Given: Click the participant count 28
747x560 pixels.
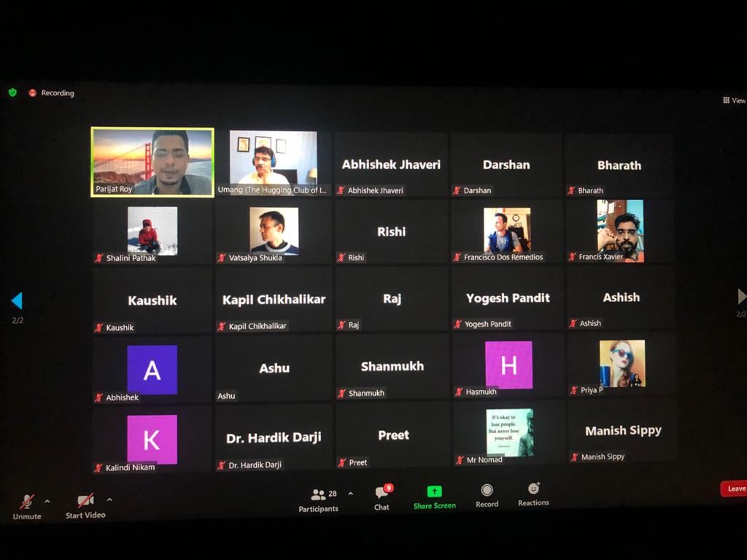Looking at the screenshot, I should (x=333, y=494).
